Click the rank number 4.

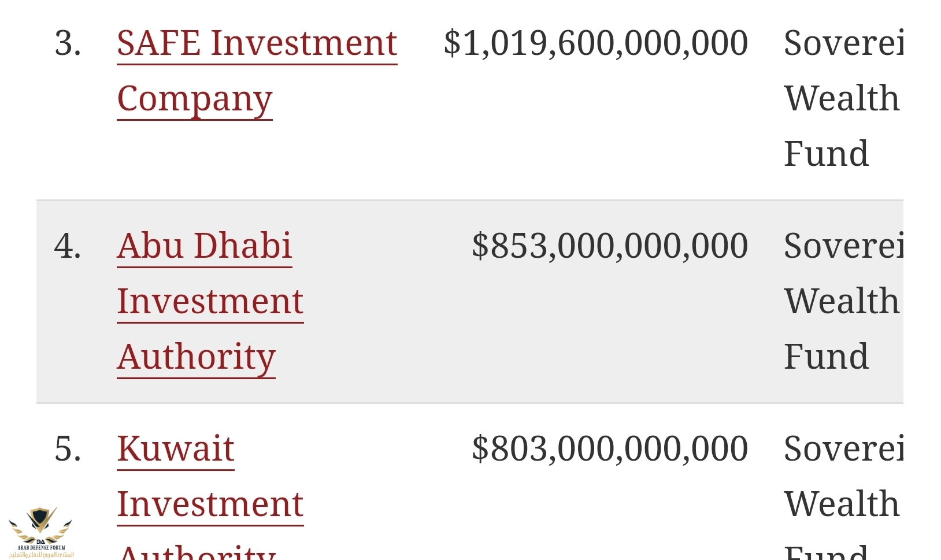68,246
